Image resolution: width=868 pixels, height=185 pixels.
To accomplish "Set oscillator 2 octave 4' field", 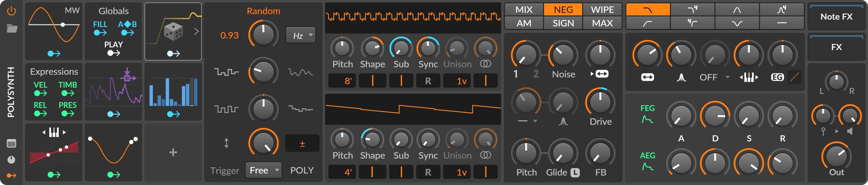I will click(342, 172).
